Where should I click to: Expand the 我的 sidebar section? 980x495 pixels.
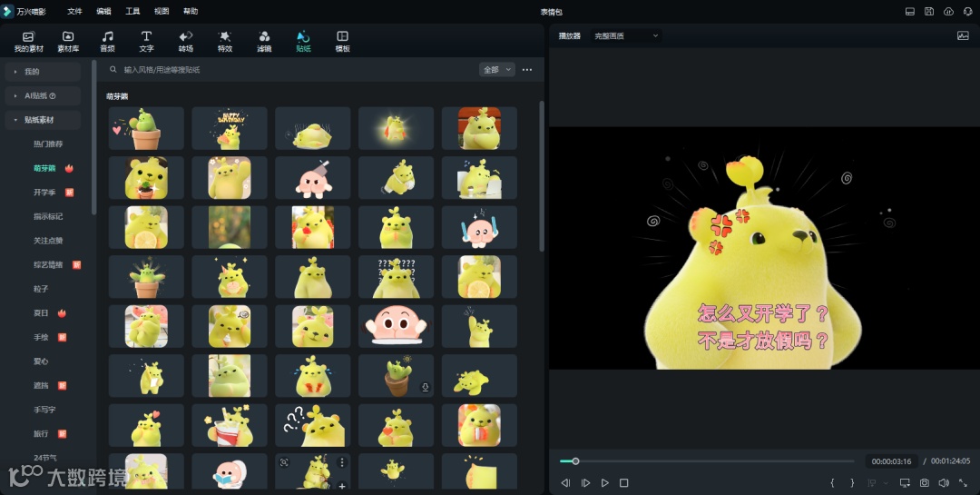click(44, 72)
